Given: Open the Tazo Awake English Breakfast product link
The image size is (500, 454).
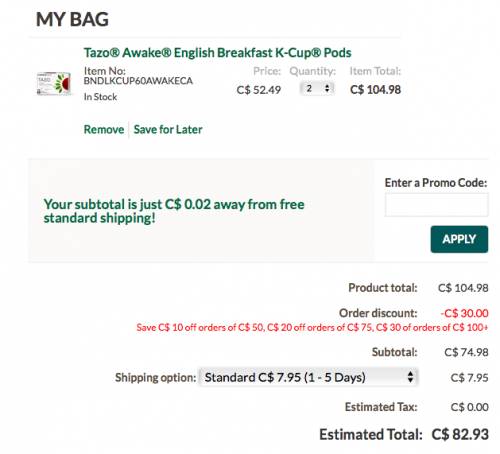Looking at the screenshot, I should tap(217, 53).
